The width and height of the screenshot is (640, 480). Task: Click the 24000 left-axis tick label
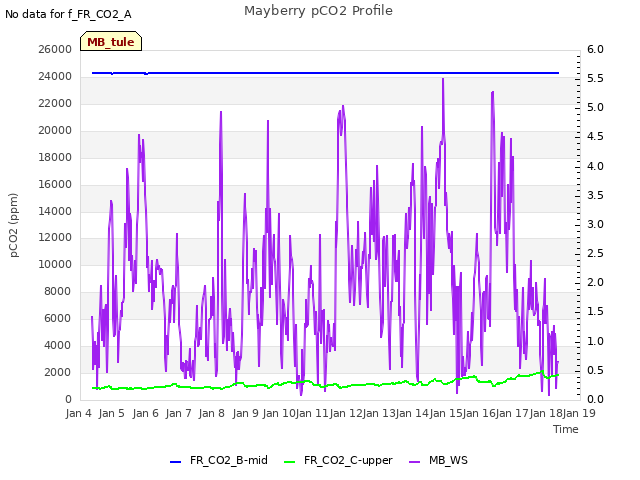click(55, 76)
